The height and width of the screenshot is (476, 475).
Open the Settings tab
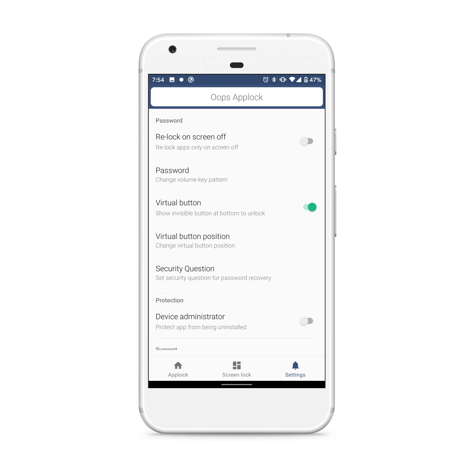click(295, 371)
